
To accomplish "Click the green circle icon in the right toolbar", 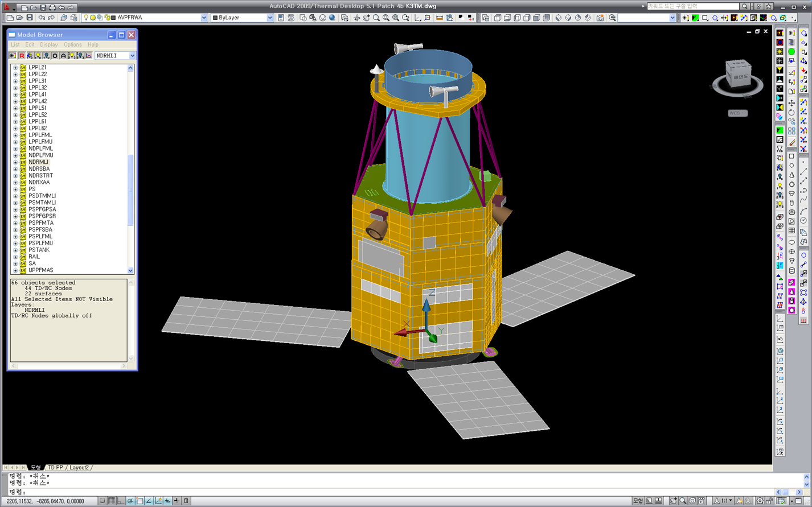I will coord(792,52).
